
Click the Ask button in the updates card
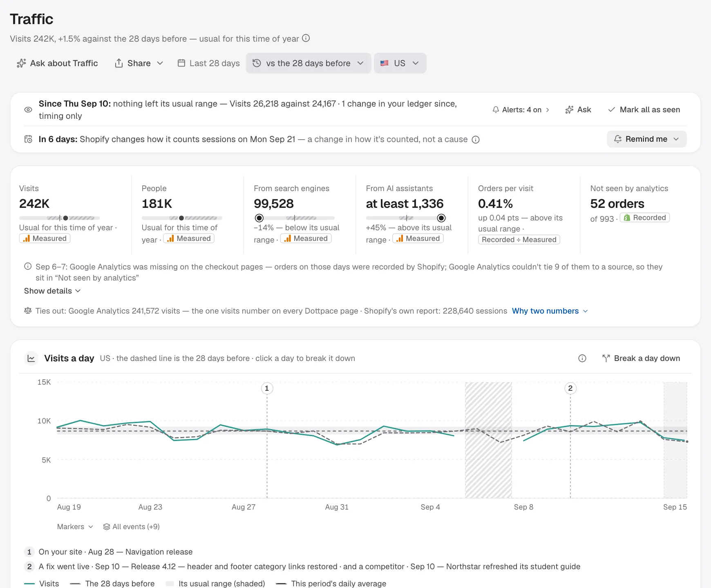pos(578,110)
